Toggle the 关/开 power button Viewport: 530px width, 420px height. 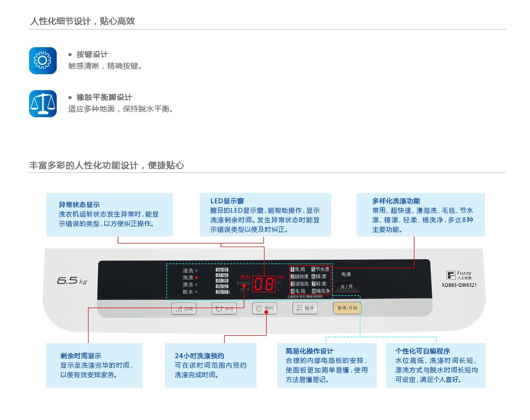(x=346, y=286)
